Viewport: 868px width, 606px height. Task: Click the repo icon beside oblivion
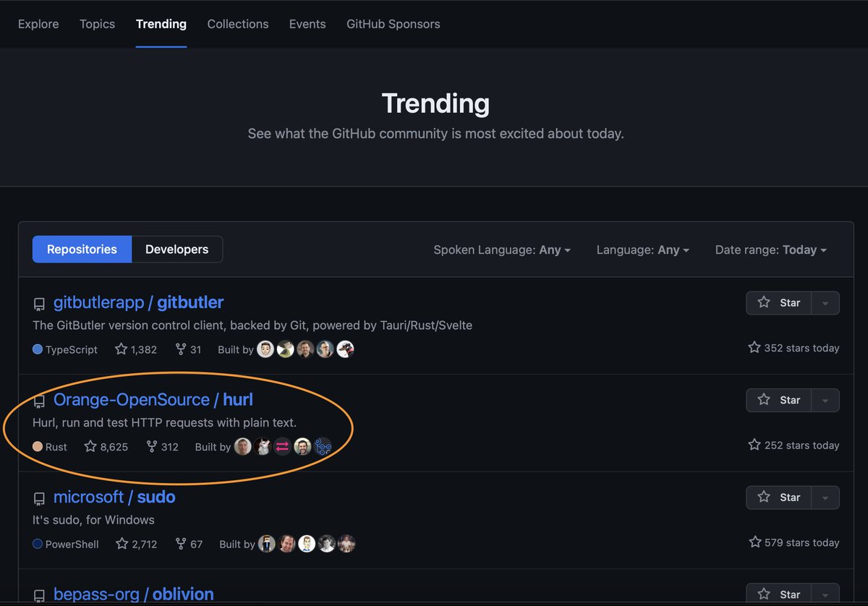click(x=39, y=596)
